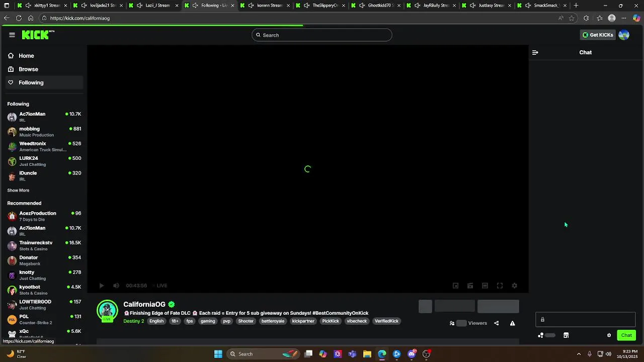Viewport: 644px width, 362px height.
Task: Toggle mini player mode
Action: pyautogui.click(x=455, y=286)
